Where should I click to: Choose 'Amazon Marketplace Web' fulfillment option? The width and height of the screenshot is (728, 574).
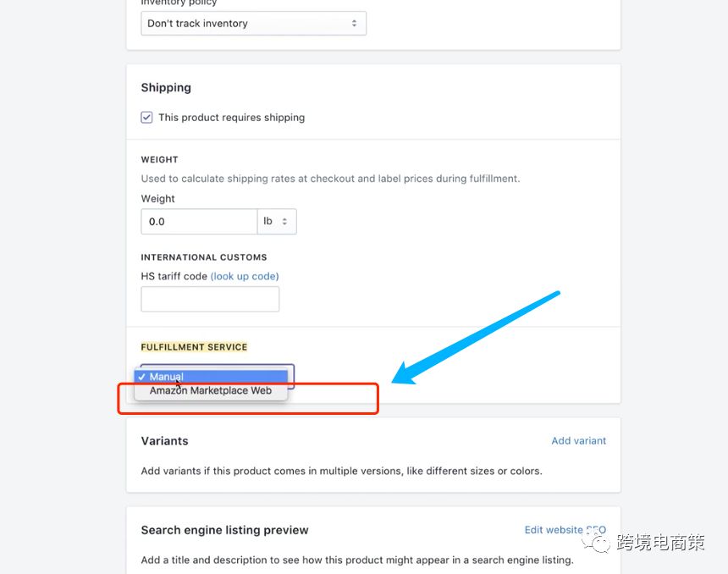211,391
